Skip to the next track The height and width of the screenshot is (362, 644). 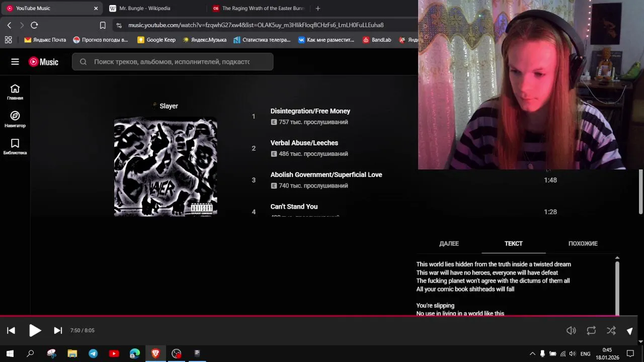[x=58, y=330]
